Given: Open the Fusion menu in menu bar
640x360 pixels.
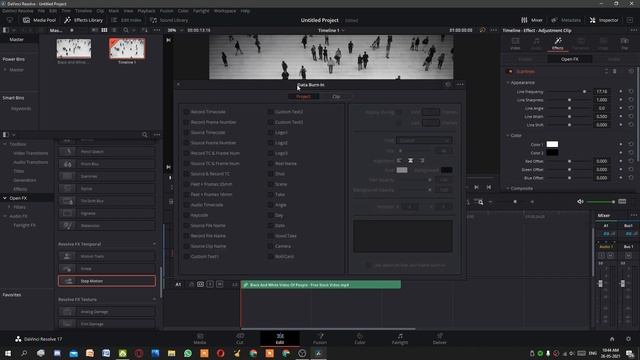Looking at the screenshot, I should click(x=167, y=11).
